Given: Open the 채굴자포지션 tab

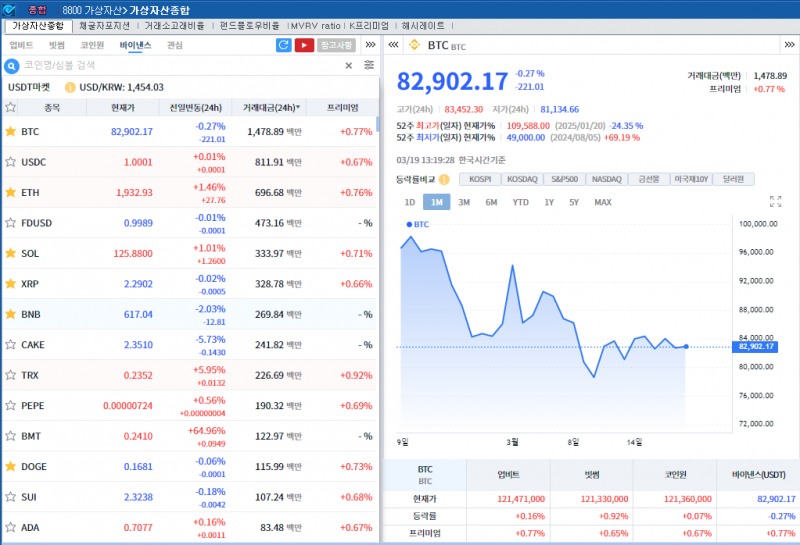Looking at the screenshot, I should pyautogui.click(x=105, y=26).
